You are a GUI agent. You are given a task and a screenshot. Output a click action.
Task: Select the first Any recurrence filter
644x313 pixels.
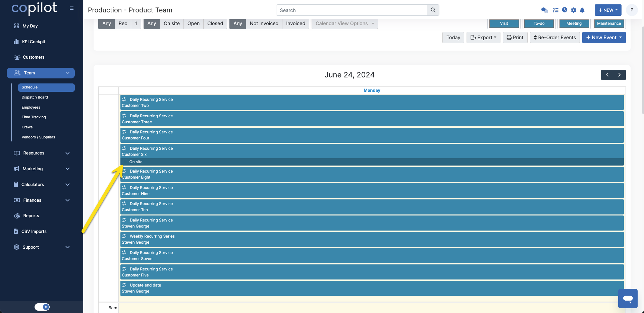click(x=106, y=23)
